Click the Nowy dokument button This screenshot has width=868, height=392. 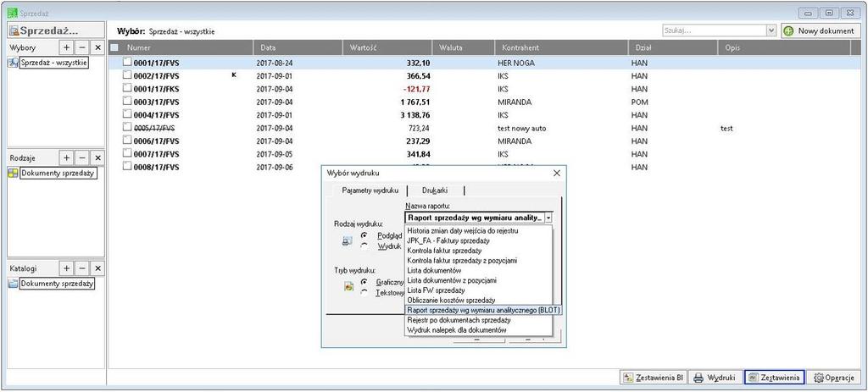[821, 31]
